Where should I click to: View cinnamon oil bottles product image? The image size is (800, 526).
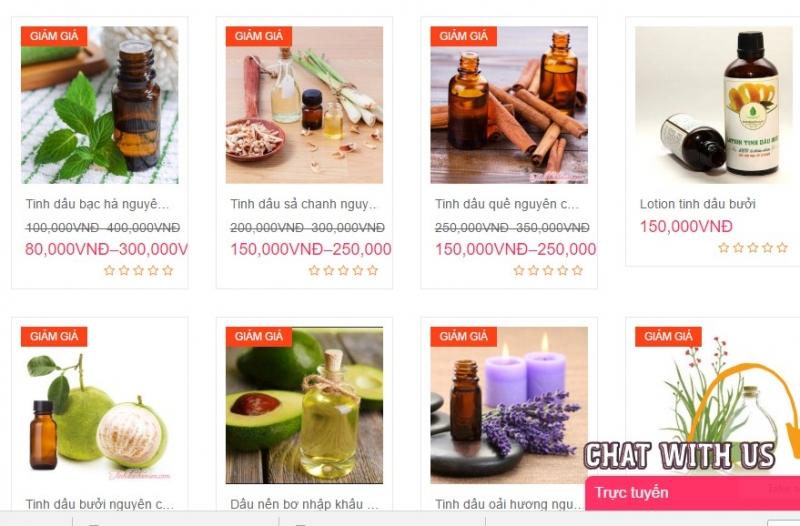coord(509,105)
